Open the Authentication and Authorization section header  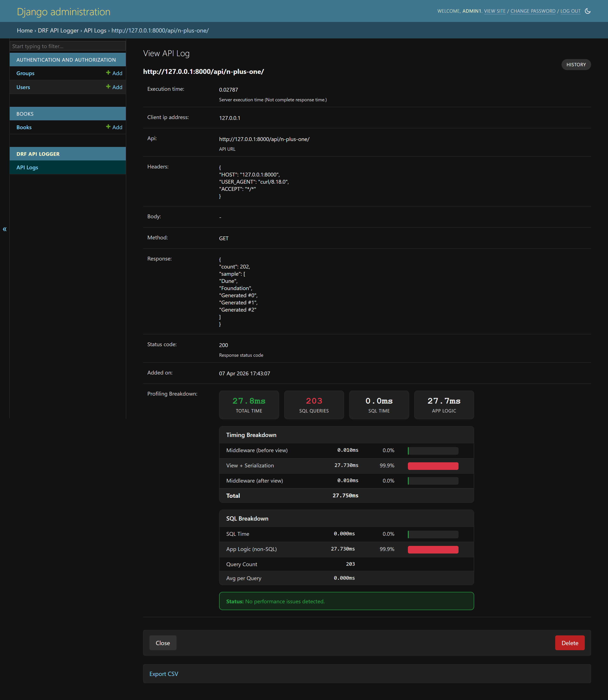coord(66,60)
